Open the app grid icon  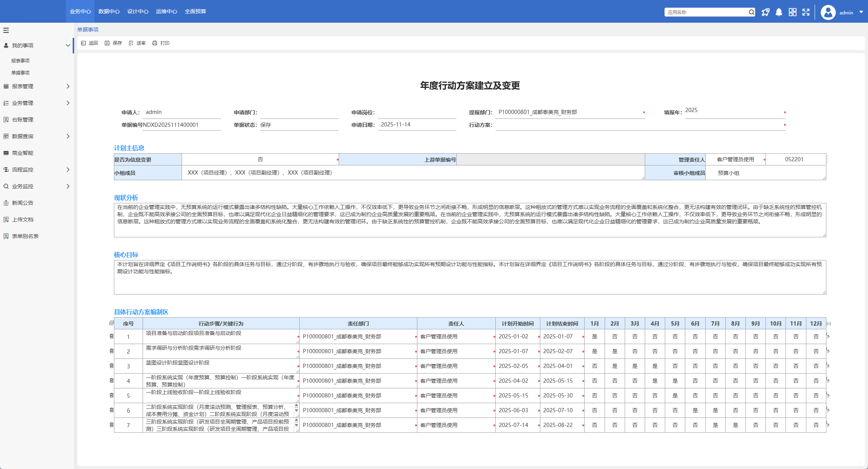792,12
